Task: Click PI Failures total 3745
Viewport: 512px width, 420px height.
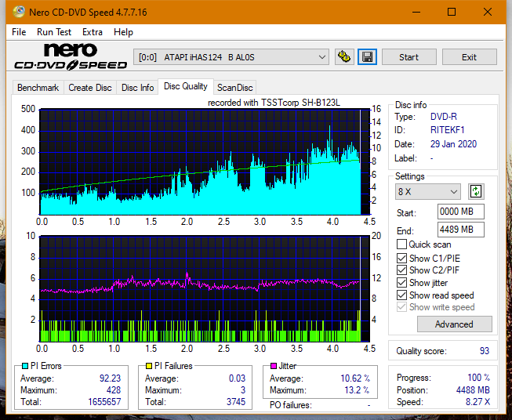Action: coord(236,402)
